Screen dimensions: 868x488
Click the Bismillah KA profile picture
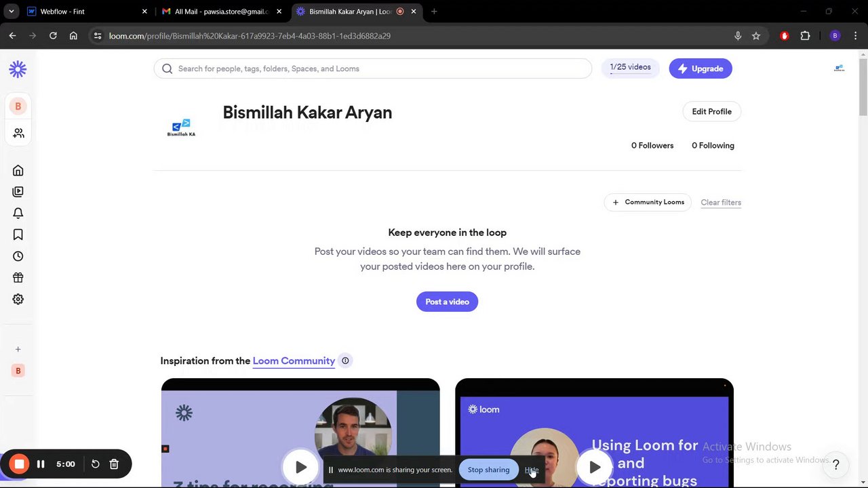coord(181,127)
